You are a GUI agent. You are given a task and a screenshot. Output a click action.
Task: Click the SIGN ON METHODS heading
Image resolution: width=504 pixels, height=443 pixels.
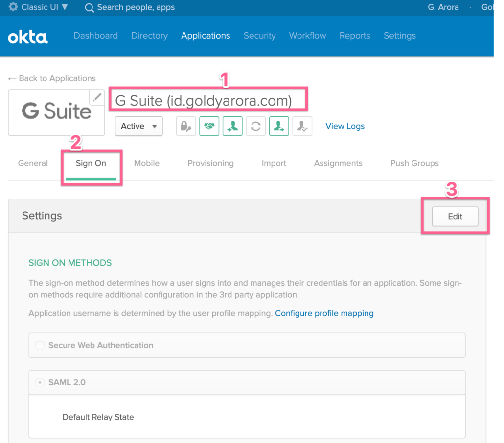pos(70,263)
